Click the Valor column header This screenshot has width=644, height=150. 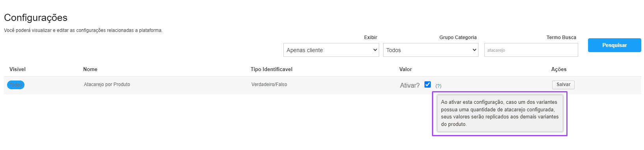406,69
